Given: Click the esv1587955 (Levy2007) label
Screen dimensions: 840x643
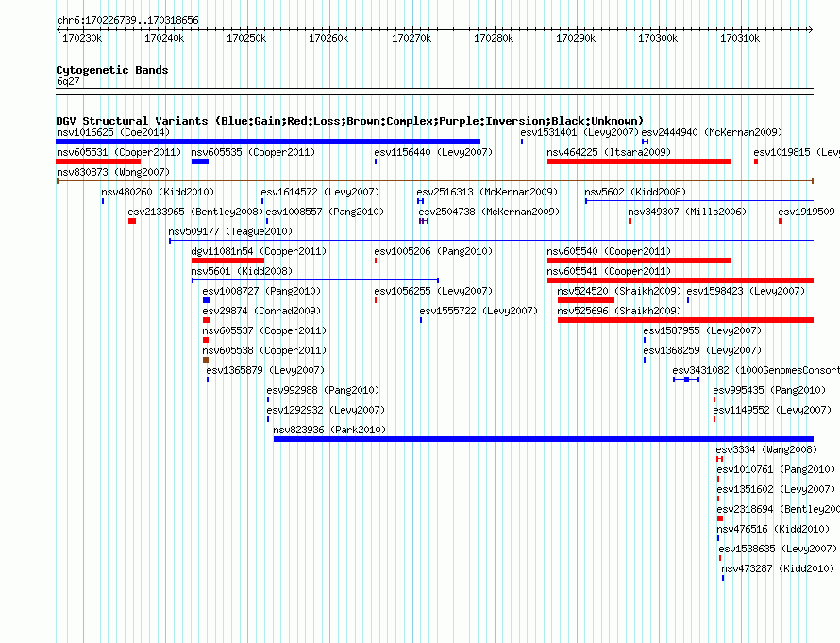Looking at the screenshot, I should [x=702, y=330].
